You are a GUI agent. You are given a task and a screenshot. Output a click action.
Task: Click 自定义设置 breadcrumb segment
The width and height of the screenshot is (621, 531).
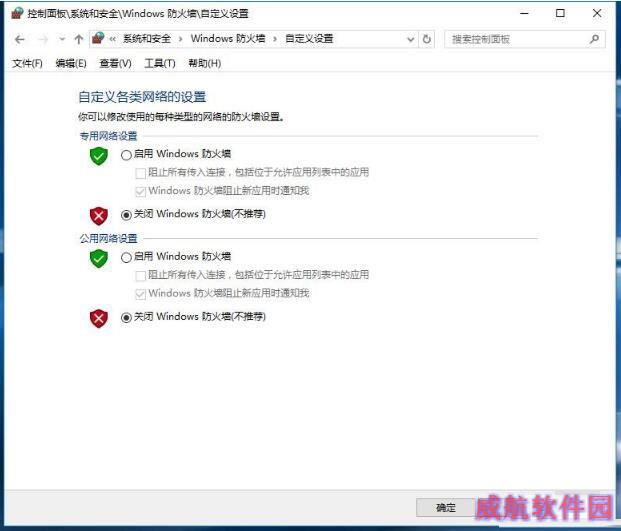(309, 39)
